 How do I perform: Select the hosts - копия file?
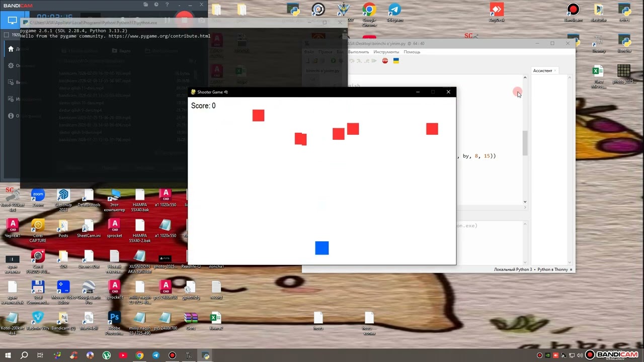[x=369, y=323]
